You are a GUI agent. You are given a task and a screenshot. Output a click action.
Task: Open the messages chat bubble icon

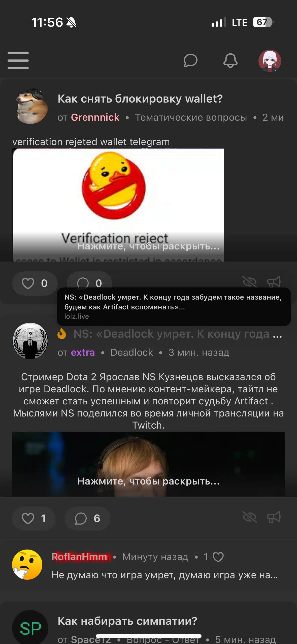pyautogui.click(x=190, y=60)
